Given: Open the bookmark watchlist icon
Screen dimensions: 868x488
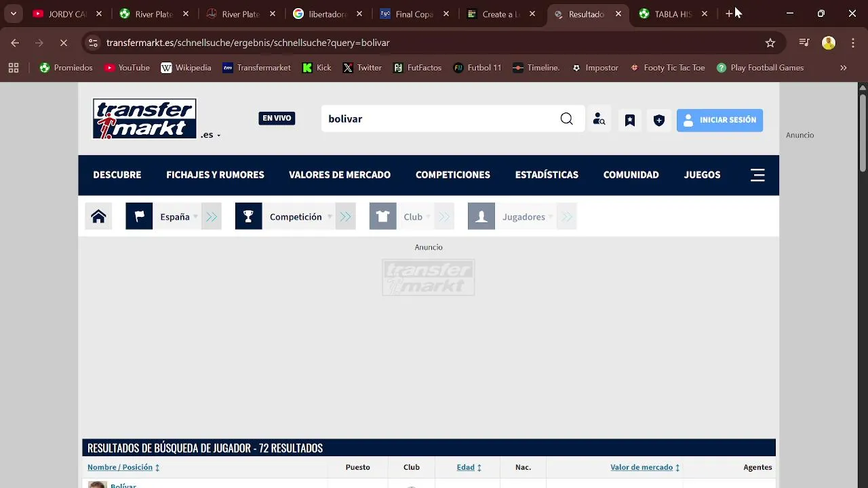Looking at the screenshot, I should coord(630,120).
